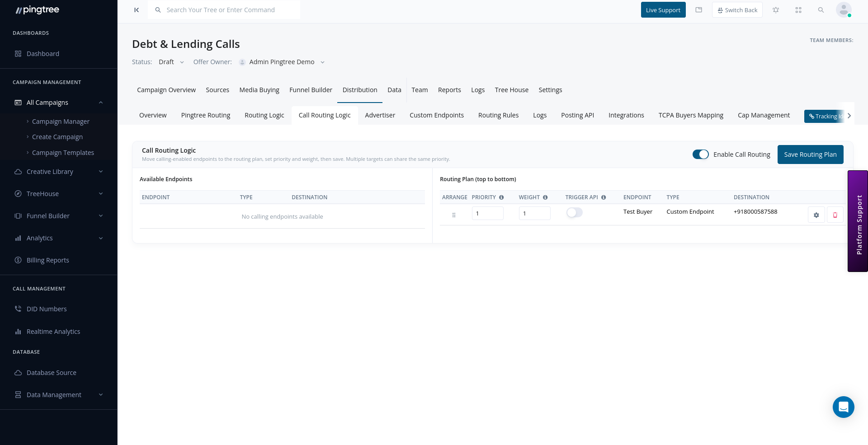Expand the Data Management sidebar section
868x445 pixels.
pos(54,394)
